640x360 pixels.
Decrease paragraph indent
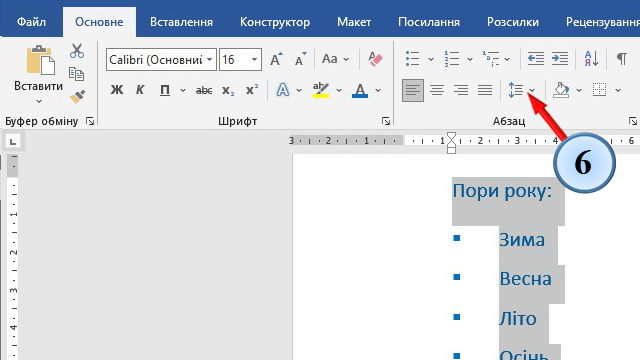[536, 59]
